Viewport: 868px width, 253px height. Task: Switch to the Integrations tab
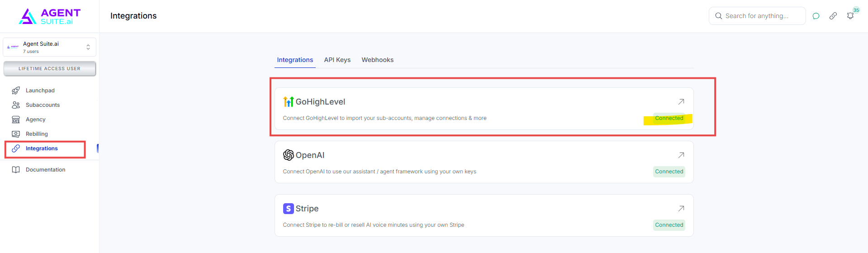click(295, 60)
